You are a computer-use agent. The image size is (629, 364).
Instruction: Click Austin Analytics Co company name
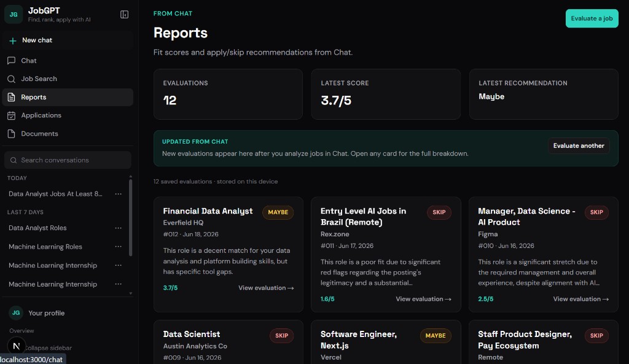tap(195, 346)
